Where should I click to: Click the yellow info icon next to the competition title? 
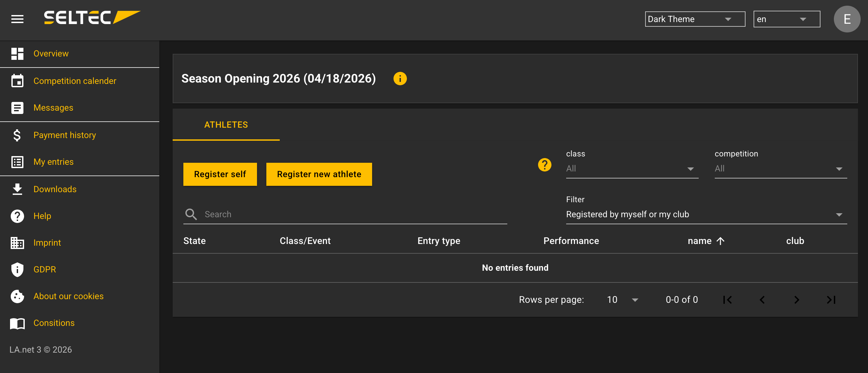(x=400, y=79)
